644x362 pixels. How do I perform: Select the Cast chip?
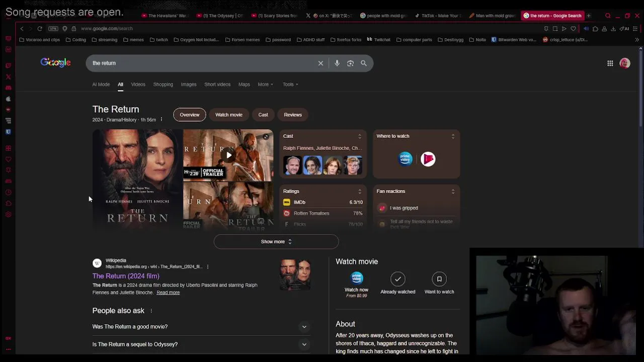(x=263, y=115)
